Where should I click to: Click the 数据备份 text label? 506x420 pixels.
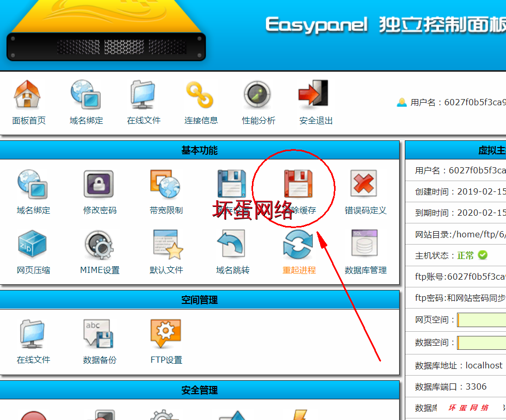100,360
